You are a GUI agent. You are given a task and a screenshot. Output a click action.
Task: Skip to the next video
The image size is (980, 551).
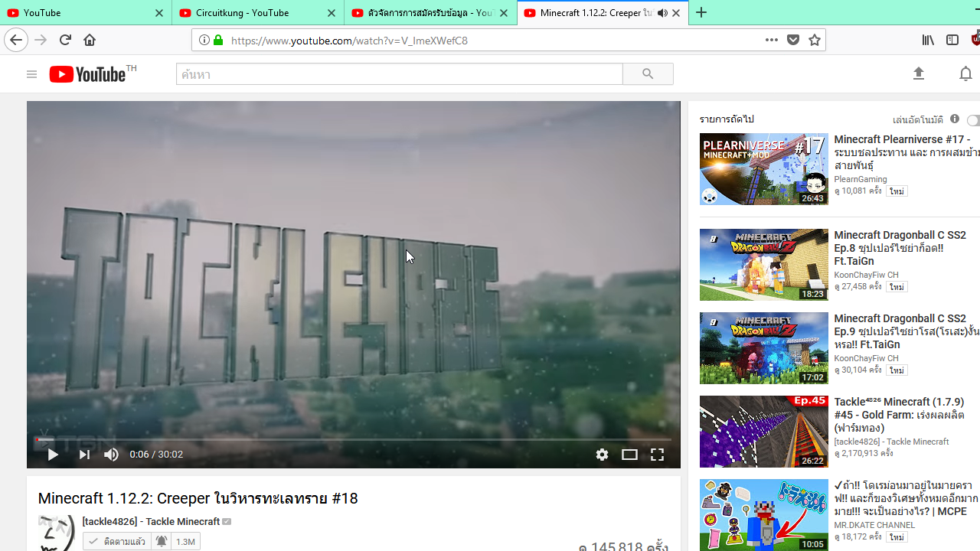pos(84,455)
